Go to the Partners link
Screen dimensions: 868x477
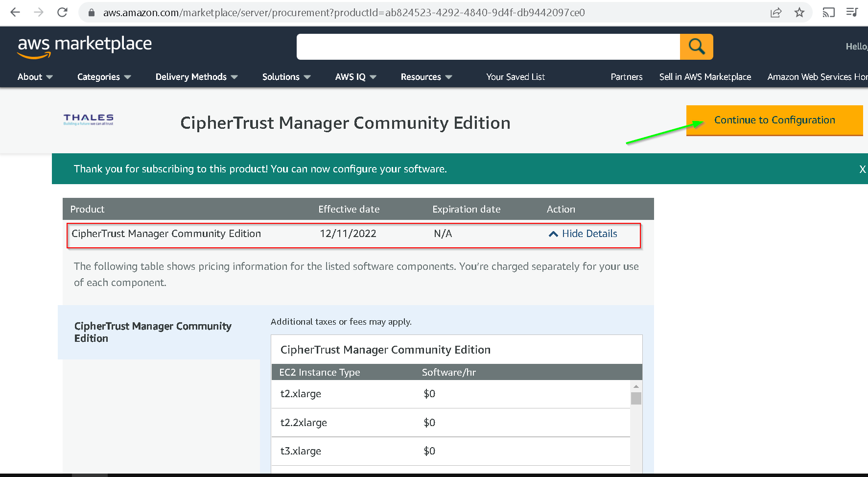(627, 77)
